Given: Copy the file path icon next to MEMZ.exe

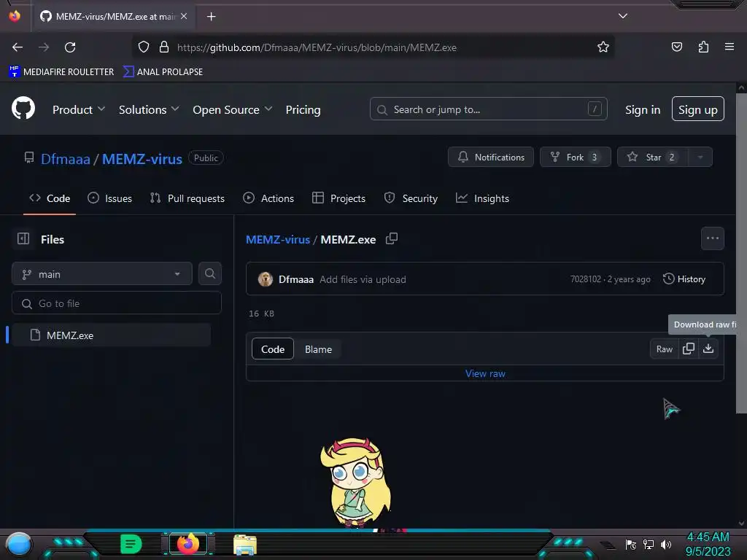Looking at the screenshot, I should (x=392, y=238).
